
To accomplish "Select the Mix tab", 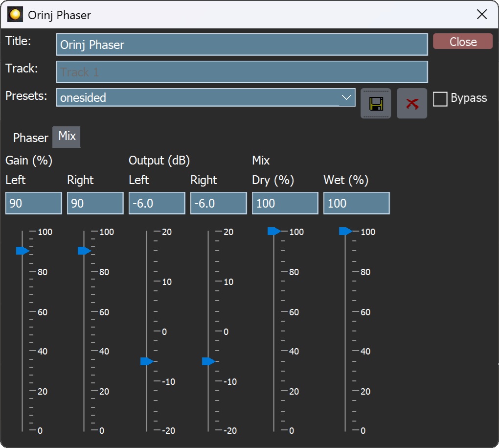I will [x=67, y=136].
